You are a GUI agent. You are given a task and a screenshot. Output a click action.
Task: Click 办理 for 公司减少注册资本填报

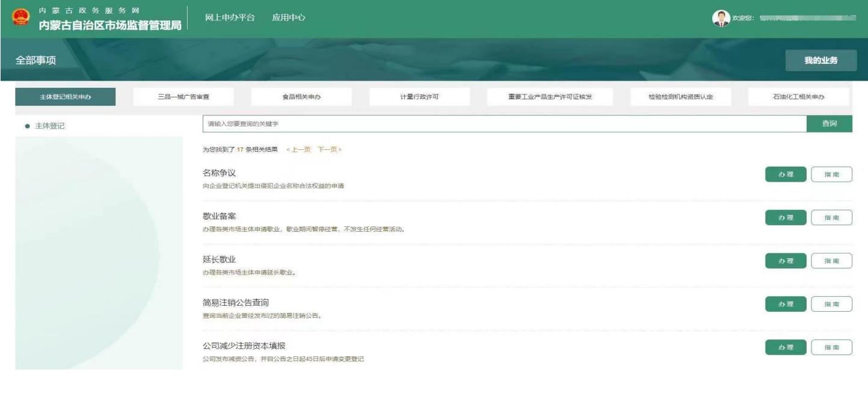[785, 348]
